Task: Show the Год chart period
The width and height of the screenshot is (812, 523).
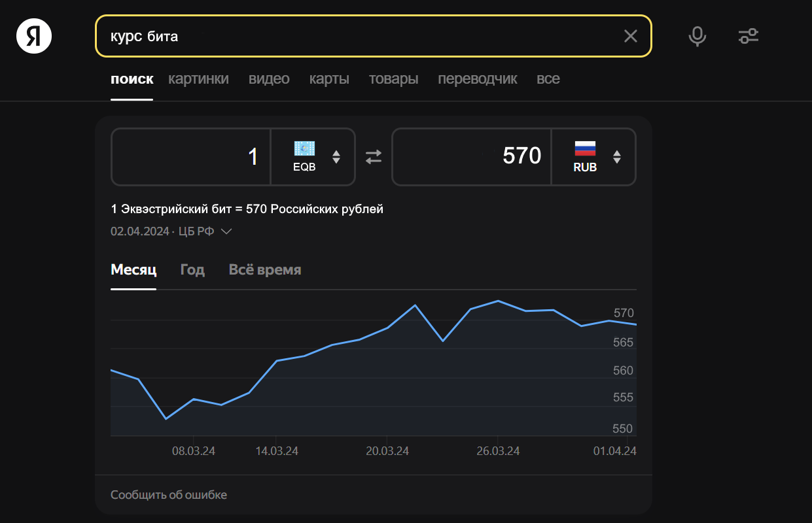Action: click(192, 270)
